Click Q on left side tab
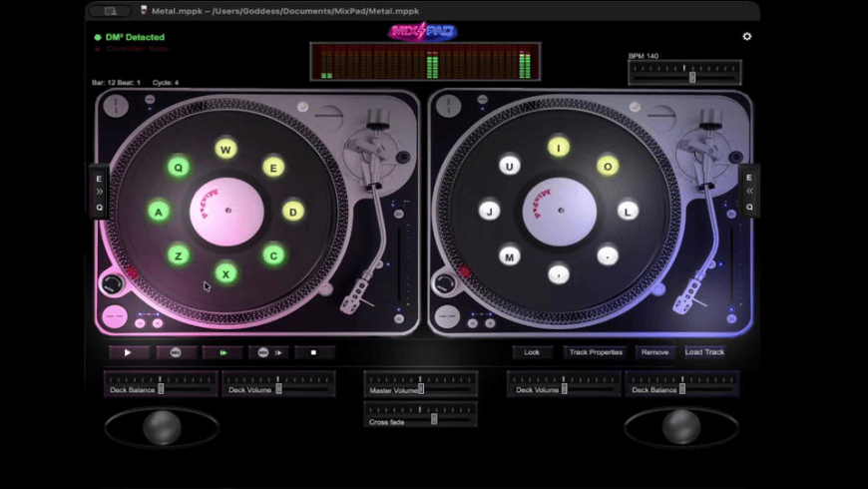The width and height of the screenshot is (868, 489). point(99,208)
